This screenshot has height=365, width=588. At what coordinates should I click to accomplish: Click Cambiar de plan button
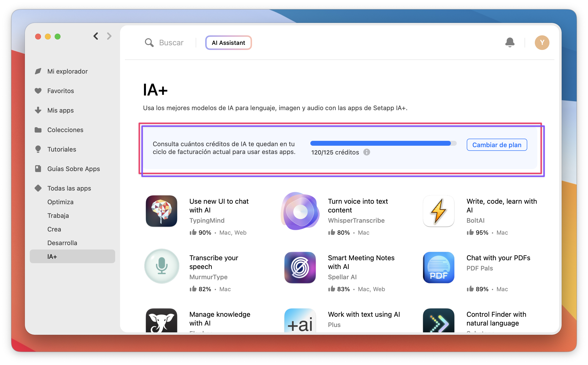coord(497,145)
